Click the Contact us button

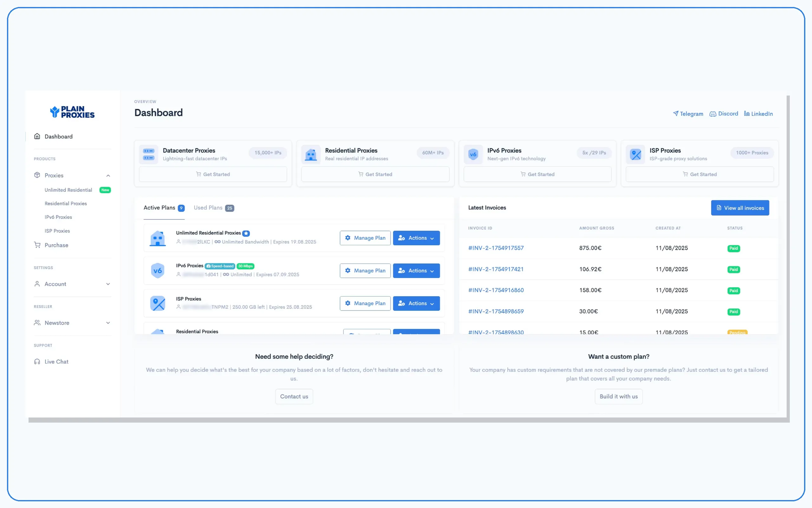tap(294, 397)
